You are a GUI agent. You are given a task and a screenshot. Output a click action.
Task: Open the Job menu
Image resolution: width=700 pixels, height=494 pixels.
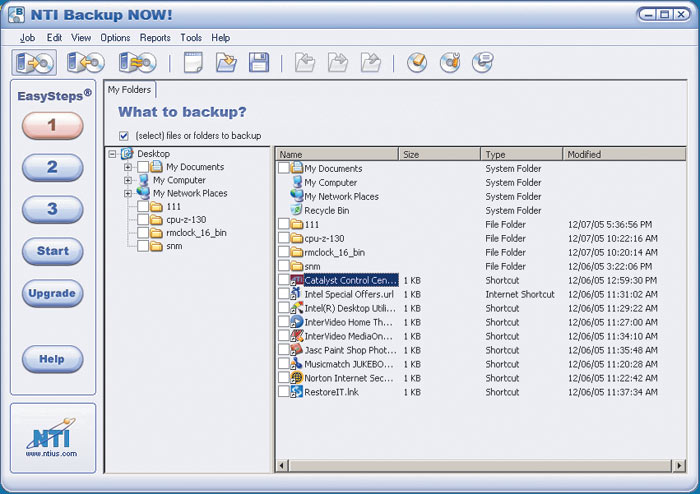point(27,38)
